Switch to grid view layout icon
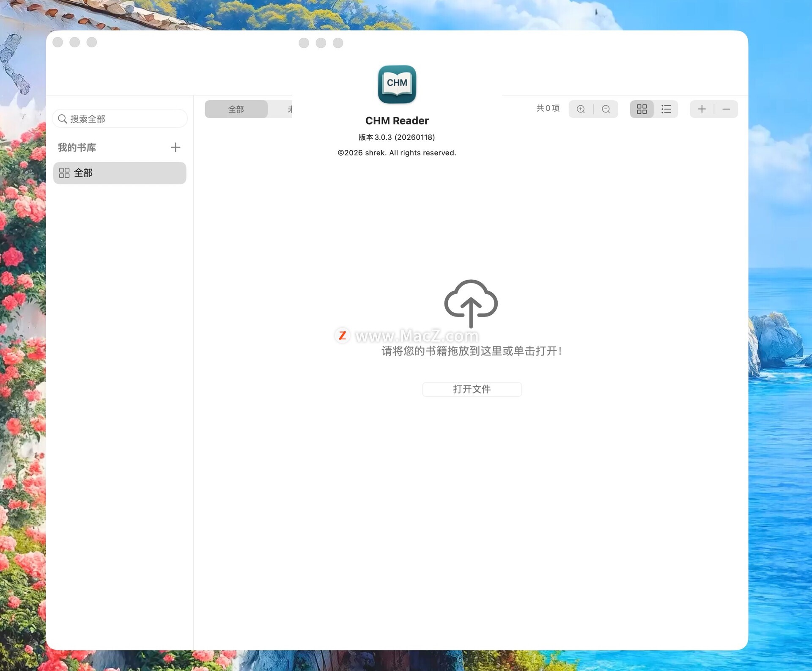Screen dimensions: 812x671 click(x=642, y=109)
